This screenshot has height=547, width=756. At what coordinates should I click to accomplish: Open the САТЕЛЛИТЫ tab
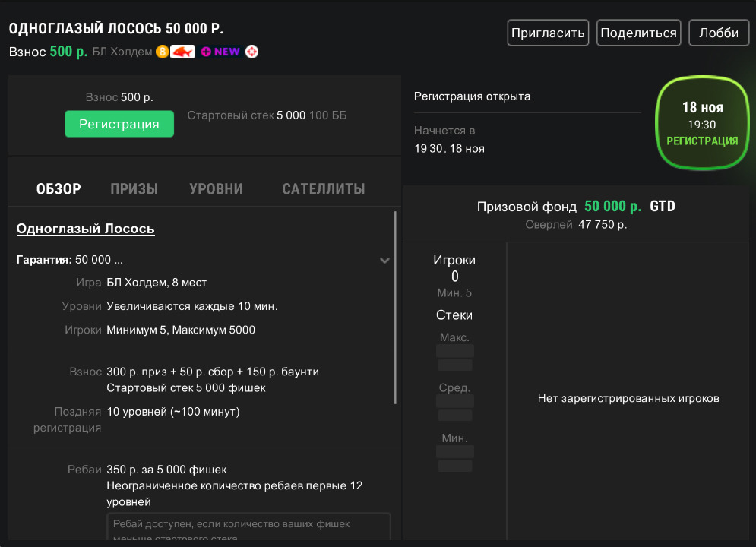point(323,189)
